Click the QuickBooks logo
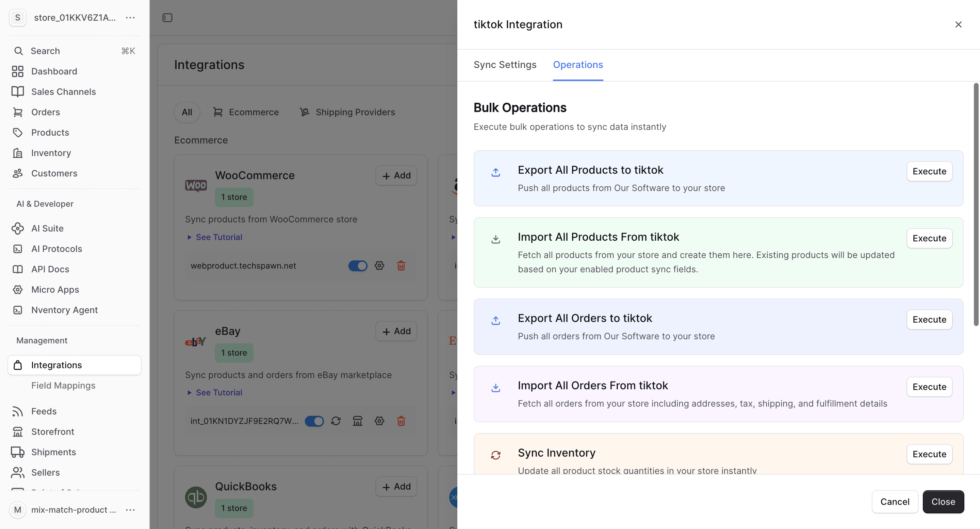 coord(196,497)
